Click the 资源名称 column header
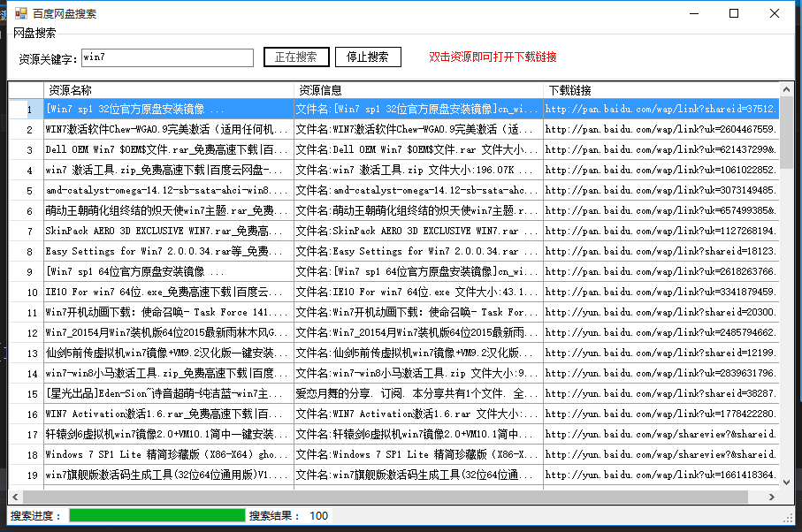This screenshot has height=532, width=802. (169, 90)
